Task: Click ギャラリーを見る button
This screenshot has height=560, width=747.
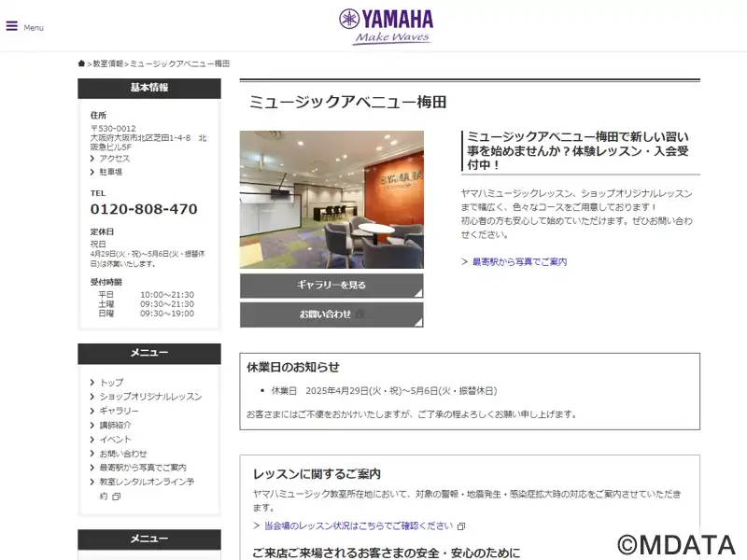Action: coord(331,286)
